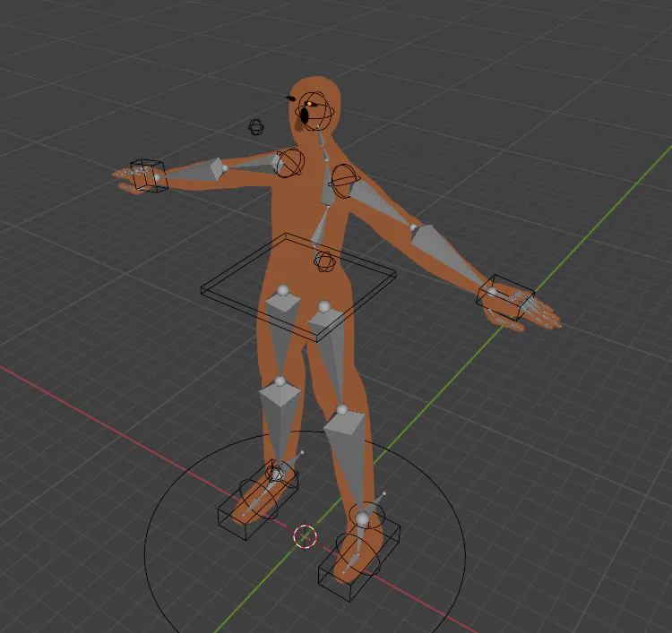This screenshot has height=633, width=672.
Task: Select sphere control on the nearer shoulder
Action: click(x=344, y=181)
